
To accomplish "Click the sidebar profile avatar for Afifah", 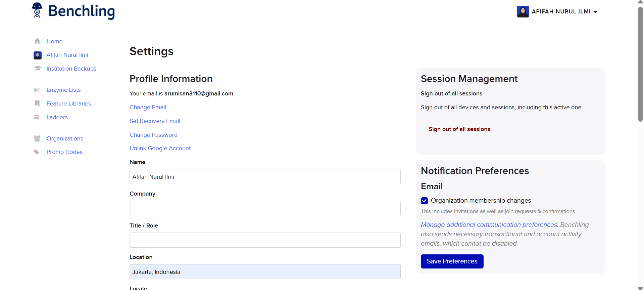I will [x=38, y=55].
